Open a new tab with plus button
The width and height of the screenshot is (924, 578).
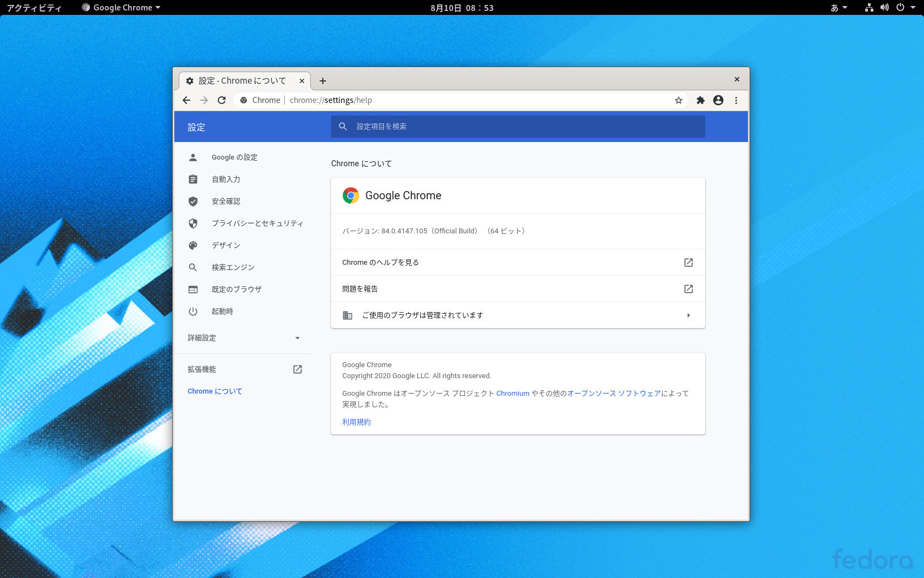323,81
